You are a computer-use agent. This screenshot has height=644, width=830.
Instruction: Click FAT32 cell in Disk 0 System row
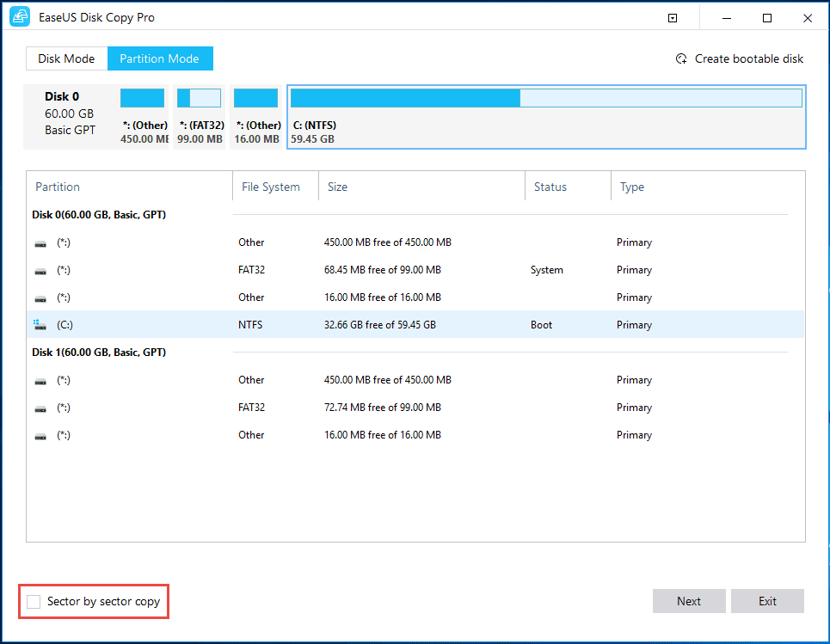point(251,270)
